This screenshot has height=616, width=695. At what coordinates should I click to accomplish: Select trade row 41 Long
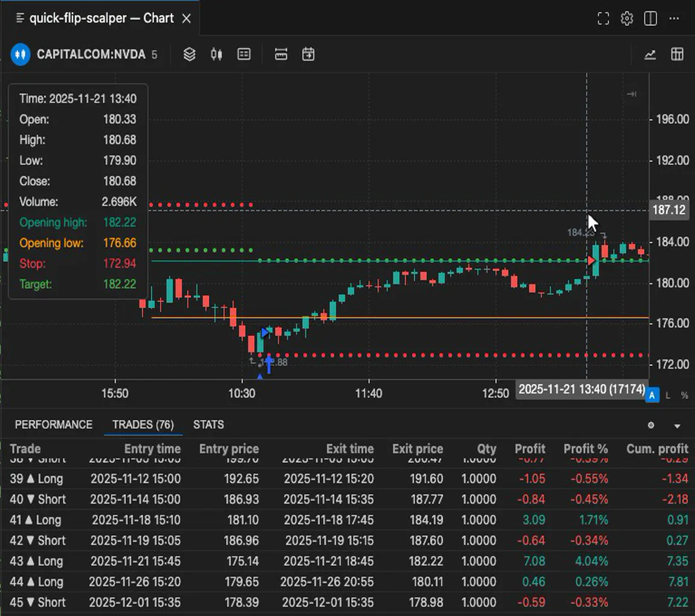pos(347,520)
